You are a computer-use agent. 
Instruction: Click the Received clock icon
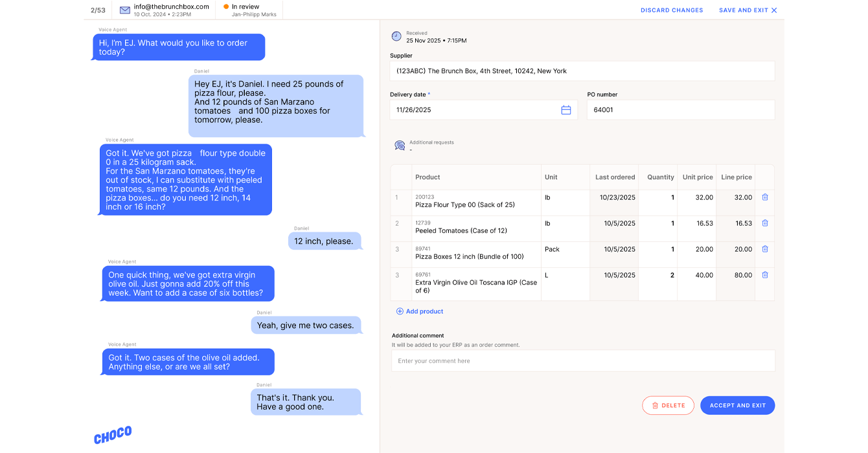click(x=396, y=36)
